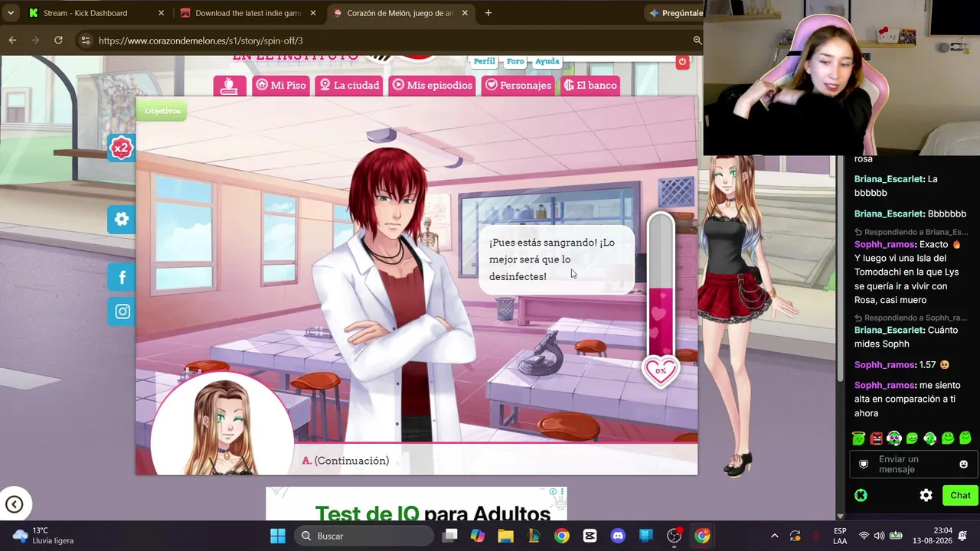Screen dimensions: 980x551
Task: Click the Windows taskbar Buscar search box
Action: [x=363, y=536]
